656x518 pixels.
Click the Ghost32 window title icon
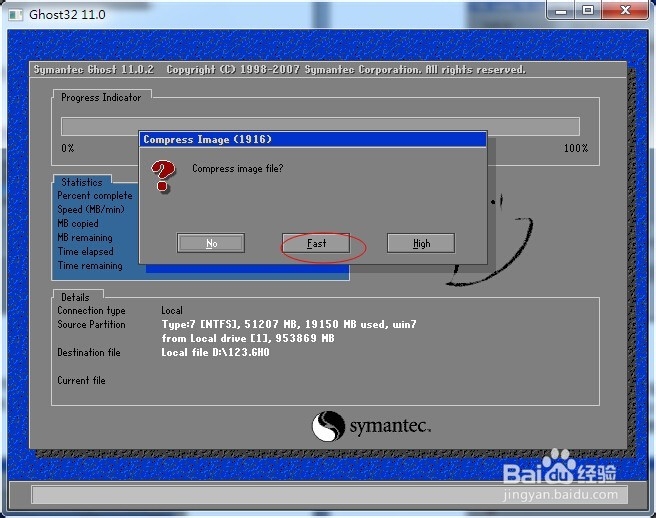tap(15, 15)
